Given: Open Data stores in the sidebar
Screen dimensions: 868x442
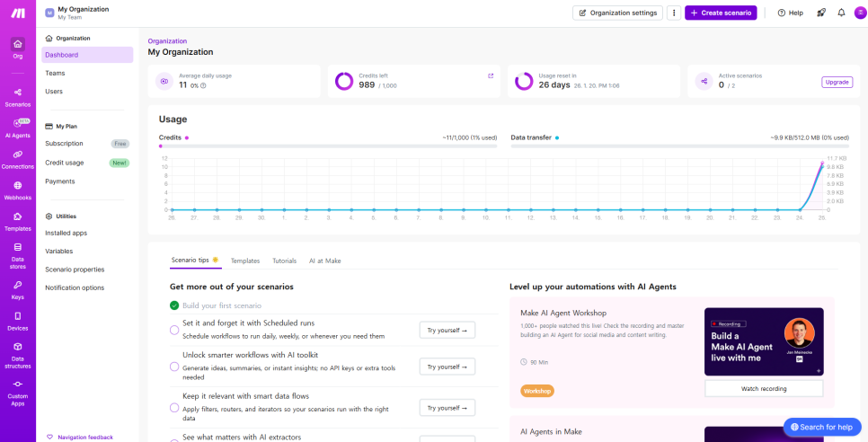Looking at the screenshot, I should (18, 256).
